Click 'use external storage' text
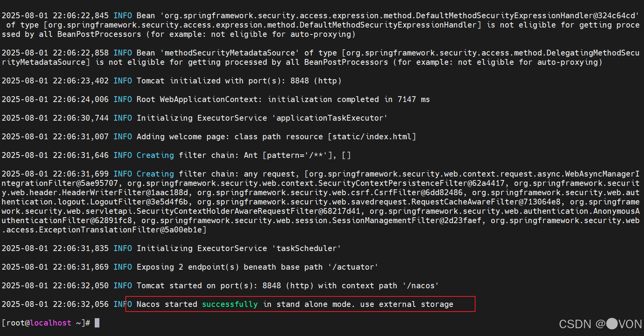Screen dimensions: 644x336 click(406, 304)
